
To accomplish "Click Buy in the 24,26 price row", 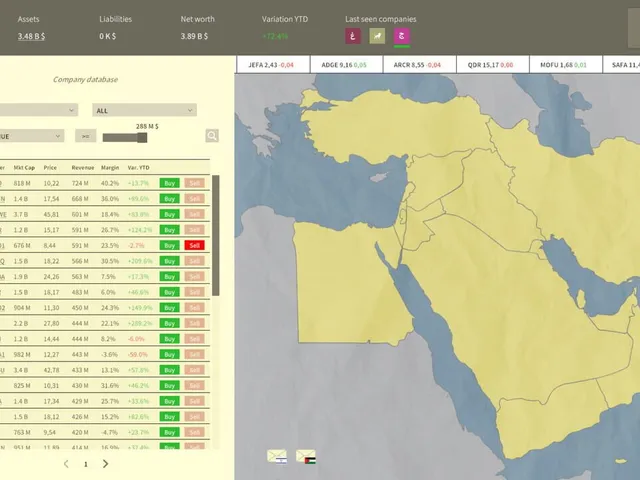I will coord(169,276).
